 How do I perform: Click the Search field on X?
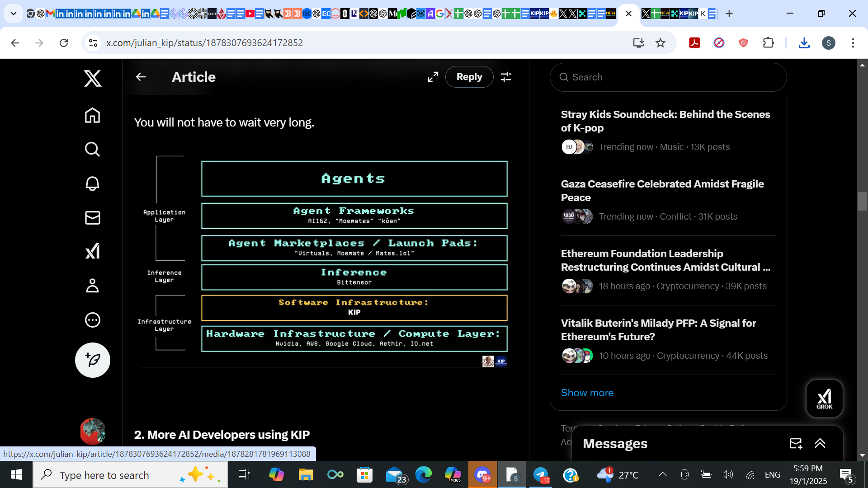668,77
